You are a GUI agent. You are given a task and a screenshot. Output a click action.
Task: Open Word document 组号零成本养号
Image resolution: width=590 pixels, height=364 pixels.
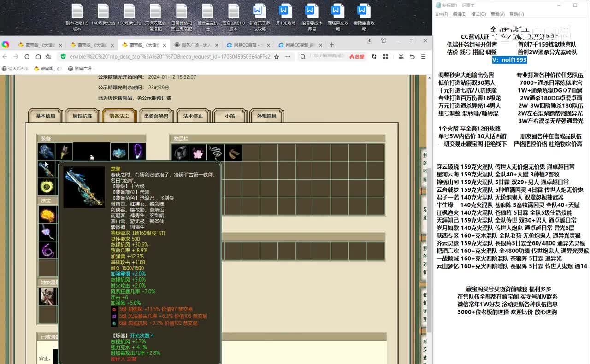[x=312, y=18]
